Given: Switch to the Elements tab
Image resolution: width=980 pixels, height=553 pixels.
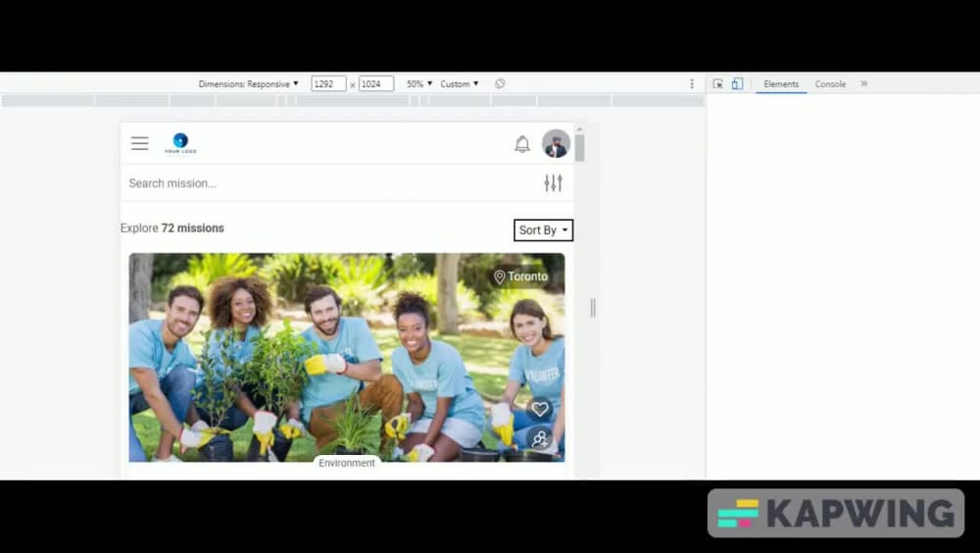Looking at the screenshot, I should (781, 83).
